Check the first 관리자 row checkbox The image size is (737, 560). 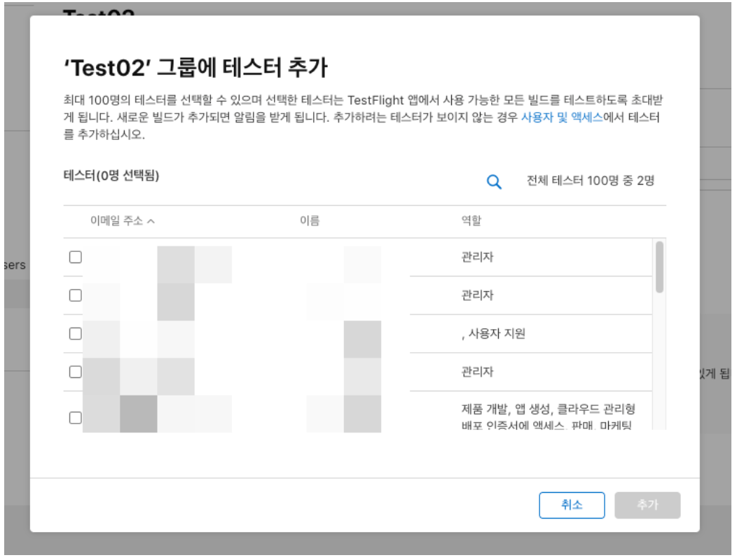click(x=75, y=257)
